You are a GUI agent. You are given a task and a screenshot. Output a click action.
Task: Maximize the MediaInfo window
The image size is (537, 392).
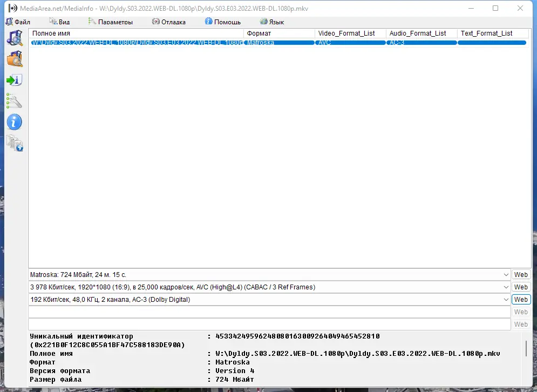pos(495,8)
